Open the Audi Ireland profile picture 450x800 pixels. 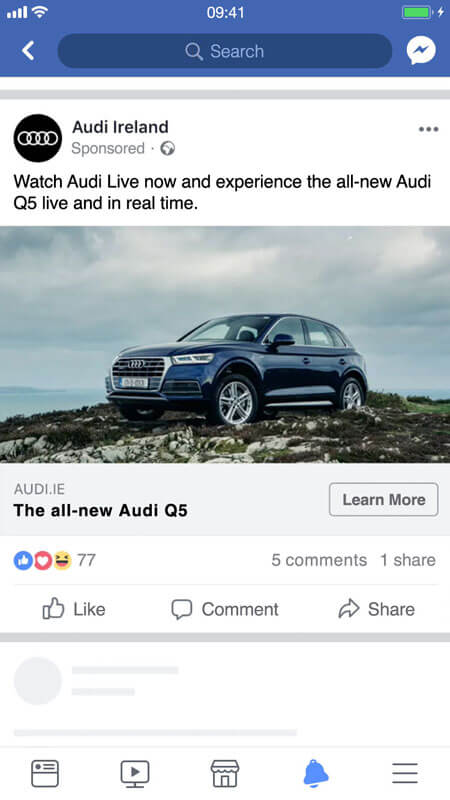[38, 138]
